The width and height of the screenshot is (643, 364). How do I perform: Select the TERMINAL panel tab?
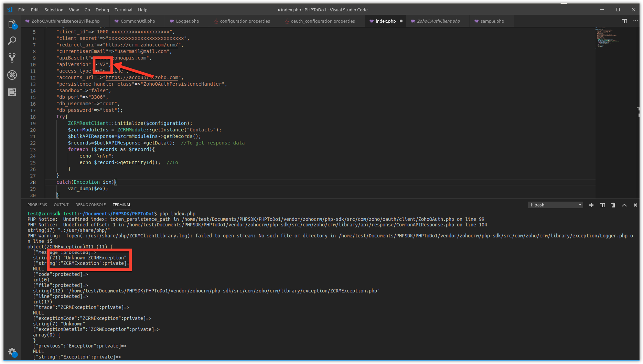122,205
